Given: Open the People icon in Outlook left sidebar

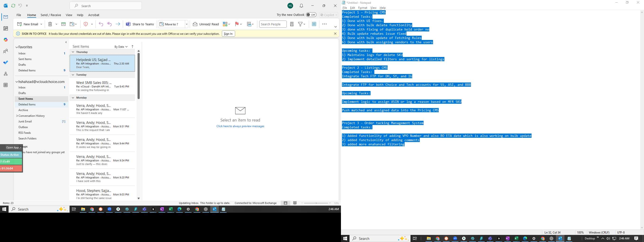Looking at the screenshot, I should (x=5, y=51).
